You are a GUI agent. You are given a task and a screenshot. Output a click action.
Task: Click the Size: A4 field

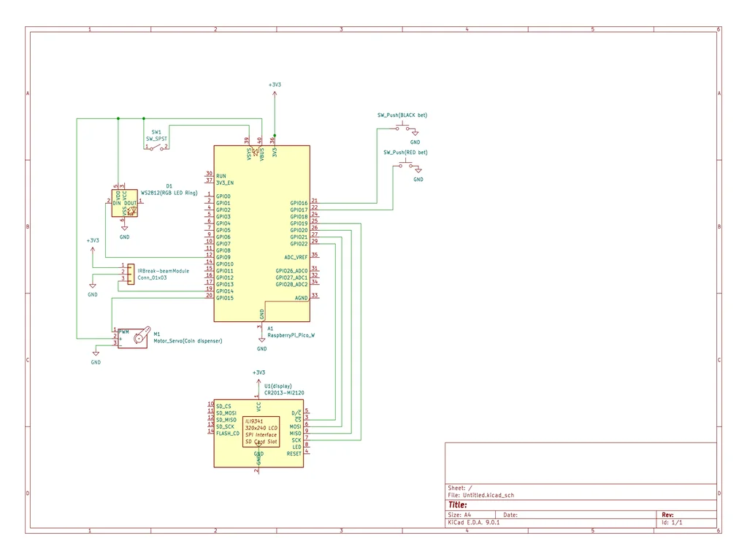[459, 515]
